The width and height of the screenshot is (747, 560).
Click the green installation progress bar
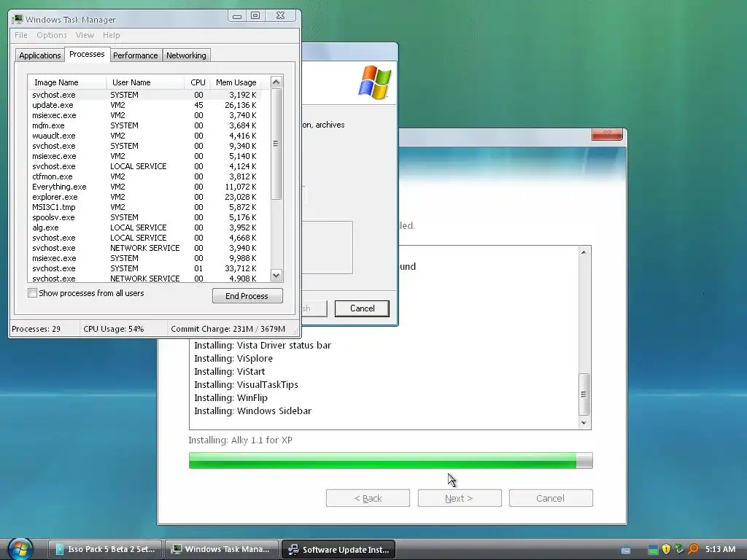(x=391, y=461)
